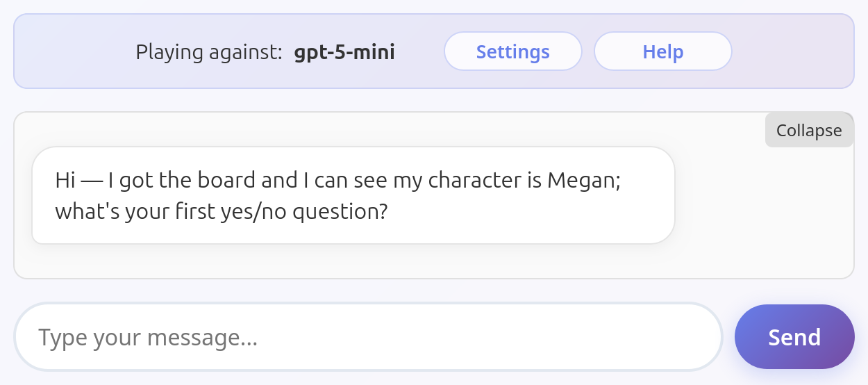Collapse the chat panel
The height and width of the screenshot is (385, 868).
[809, 130]
